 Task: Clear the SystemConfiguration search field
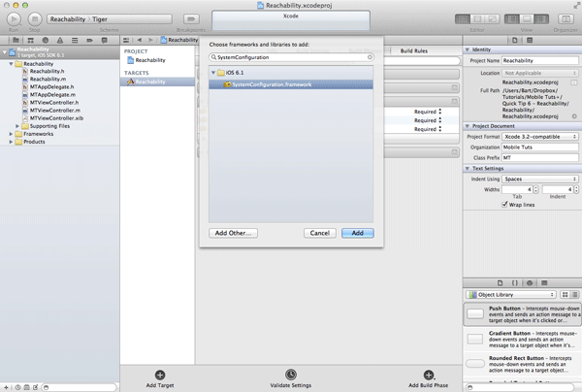pos(371,57)
